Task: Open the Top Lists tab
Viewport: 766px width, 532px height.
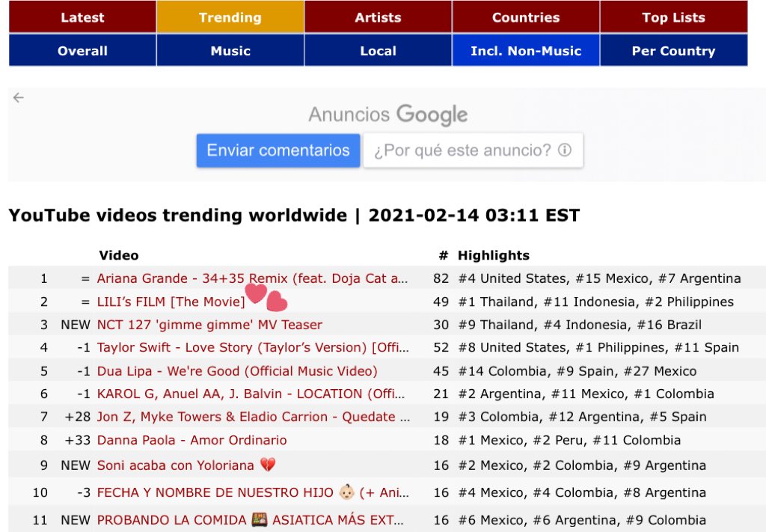Action: click(x=674, y=17)
